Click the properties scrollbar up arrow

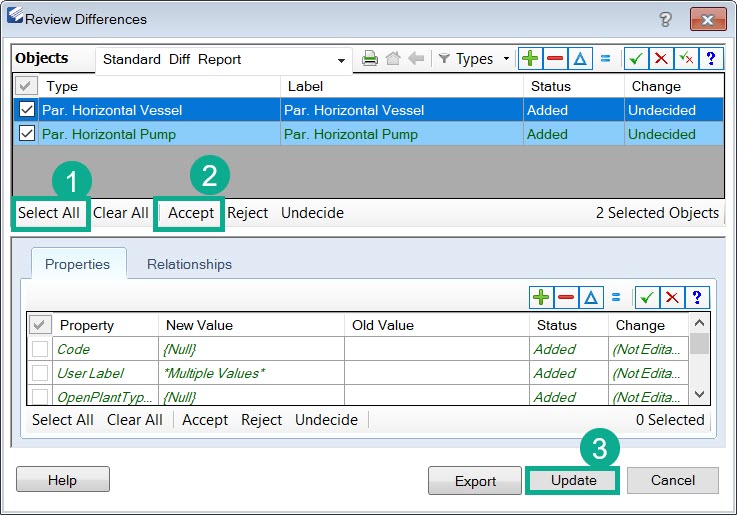(x=699, y=323)
